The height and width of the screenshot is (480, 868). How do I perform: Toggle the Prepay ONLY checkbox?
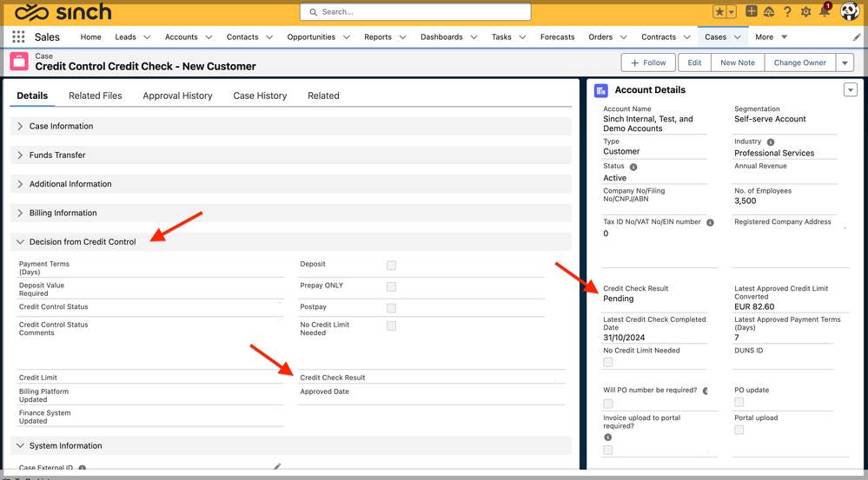tap(391, 286)
